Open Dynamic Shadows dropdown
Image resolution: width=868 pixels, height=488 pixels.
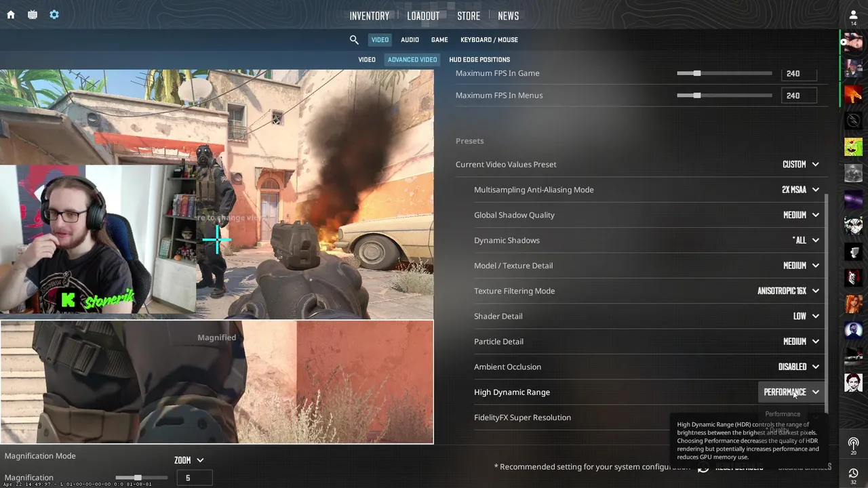click(x=806, y=241)
